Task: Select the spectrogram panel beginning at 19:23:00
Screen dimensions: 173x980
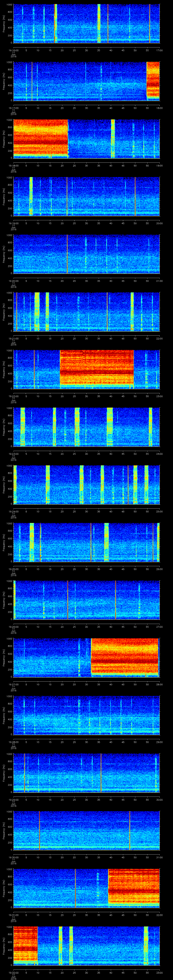Action: tap(86, 427)
